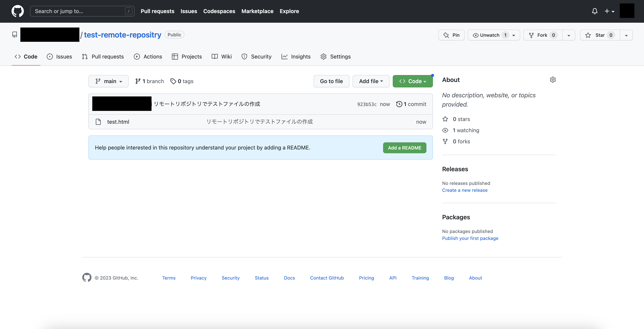Open the latest commit message in the header row
Screen dimensions: 644x329
pyautogui.click(x=207, y=104)
